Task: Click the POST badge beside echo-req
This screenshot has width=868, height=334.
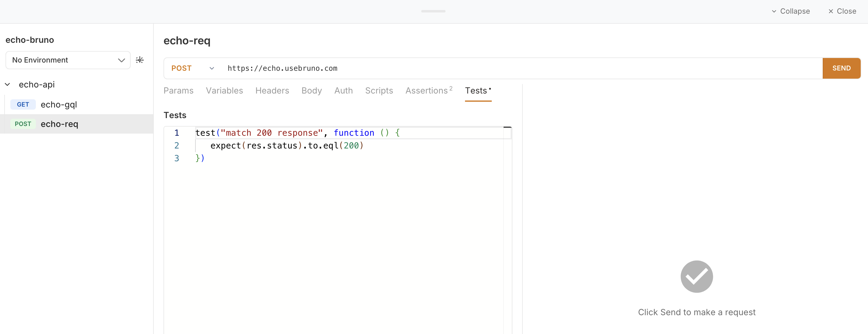Action: click(23, 124)
